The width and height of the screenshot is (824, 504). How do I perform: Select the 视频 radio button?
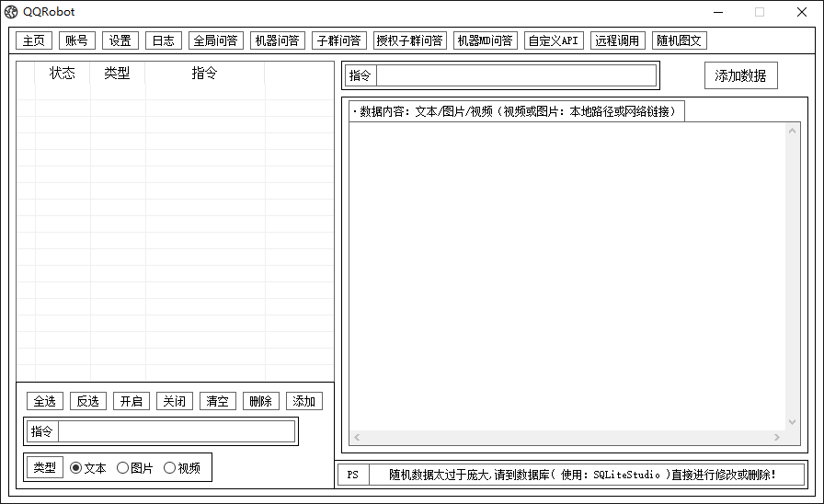[170, 468]
